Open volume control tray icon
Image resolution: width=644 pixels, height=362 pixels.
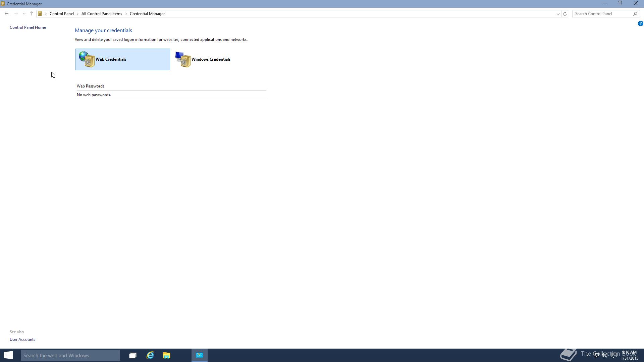coord(605,355)
